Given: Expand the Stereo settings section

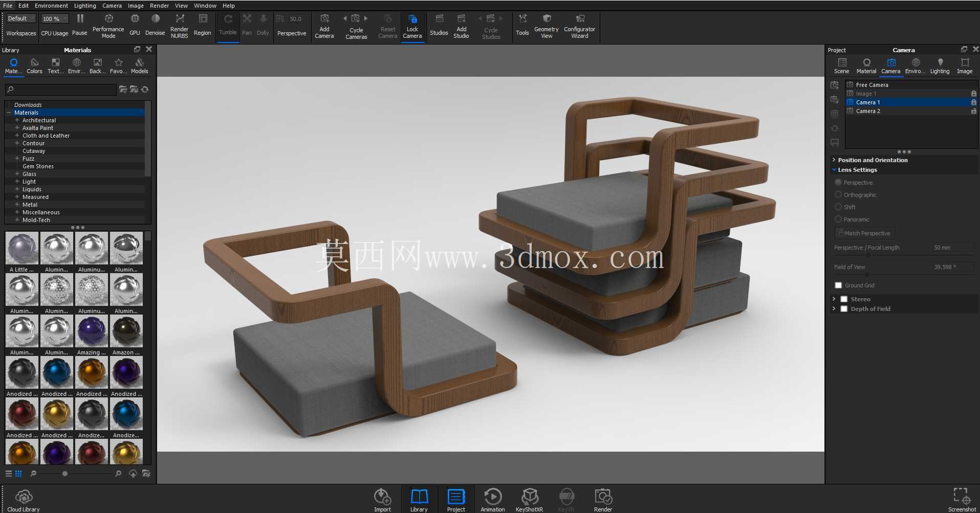Looking at the screenshot, I should [x=834, y=299].
